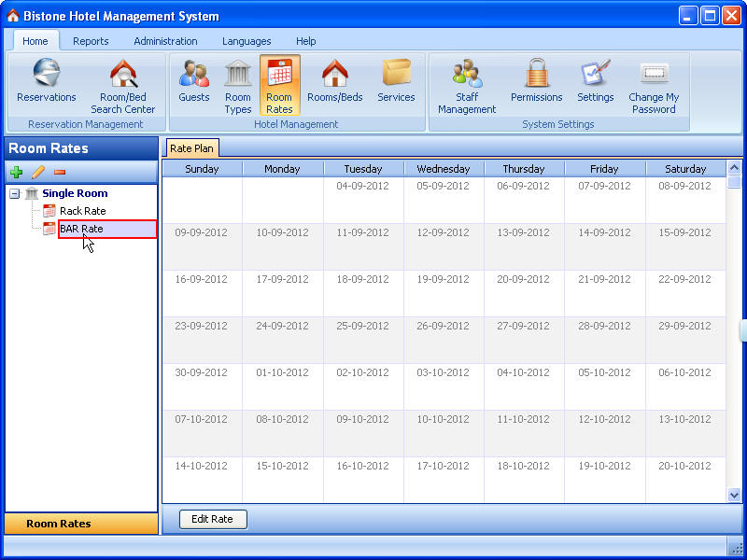Select the 12-09-2012 Wednesday calendar cell
This screenshot has width=747, height=560.
(x=444, y=246)
